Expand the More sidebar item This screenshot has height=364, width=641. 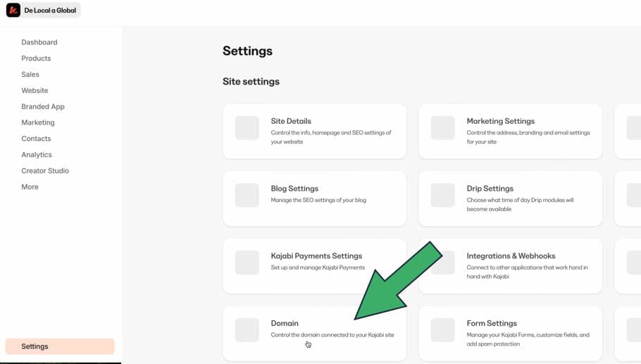tap(30, 187)
